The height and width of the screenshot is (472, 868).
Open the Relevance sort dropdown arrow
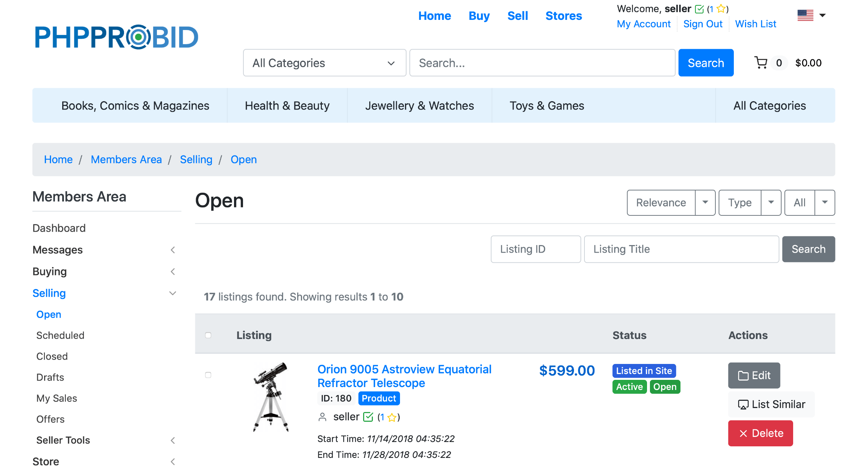click(x=705, y=202)
